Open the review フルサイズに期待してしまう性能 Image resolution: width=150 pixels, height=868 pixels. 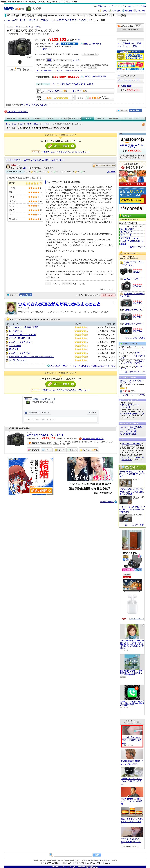coord(22,335)
